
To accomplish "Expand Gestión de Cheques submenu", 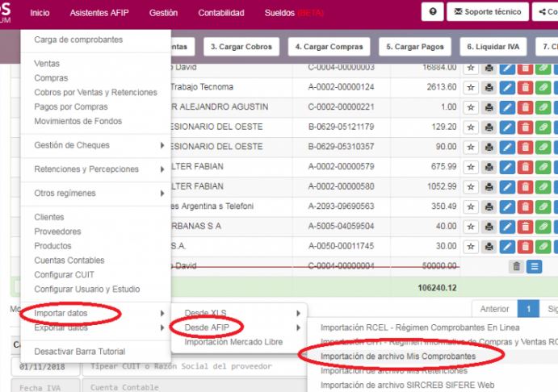I will click(98, 145).
